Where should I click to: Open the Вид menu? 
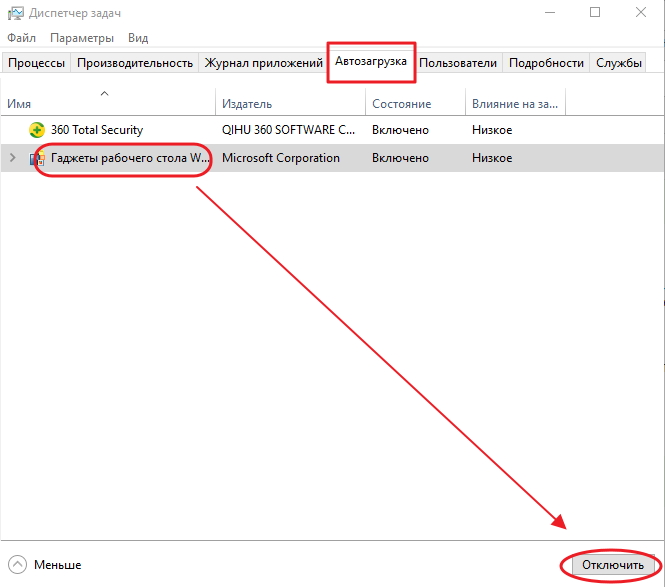coord(138,38)
